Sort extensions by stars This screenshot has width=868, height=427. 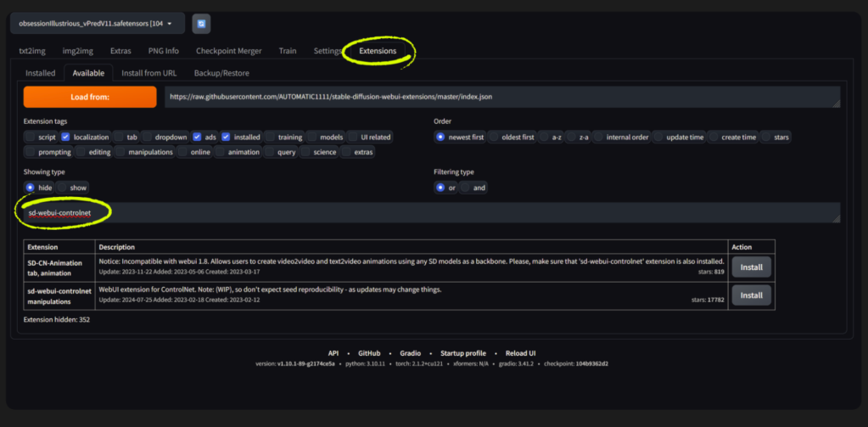click(767, 137)
